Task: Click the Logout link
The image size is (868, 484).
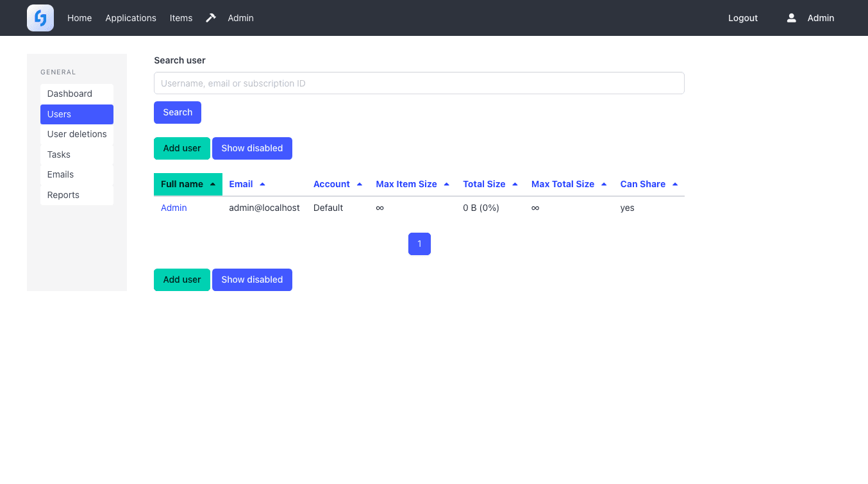Action: (743, 18)
